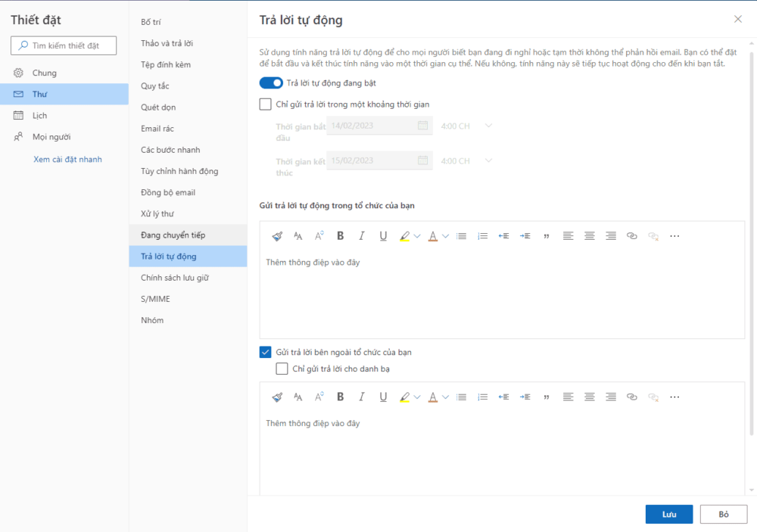
Task: Select the Format Painter icon in the editor toolbar
Action: [277, 235]
